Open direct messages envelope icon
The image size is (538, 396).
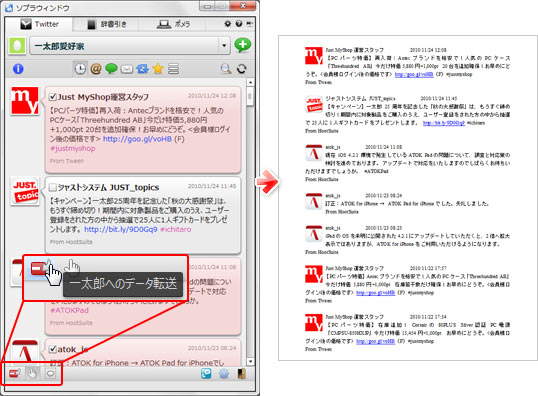point(127,69)
